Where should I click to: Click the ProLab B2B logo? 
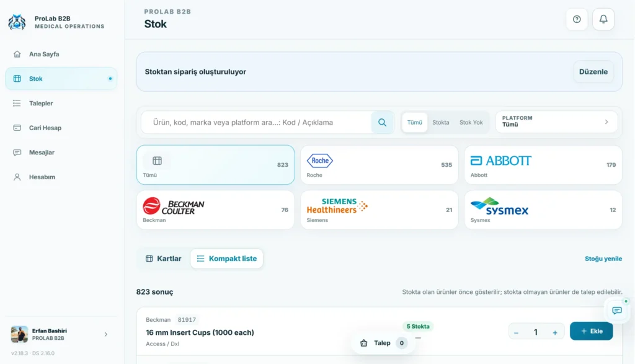point(17,22)
